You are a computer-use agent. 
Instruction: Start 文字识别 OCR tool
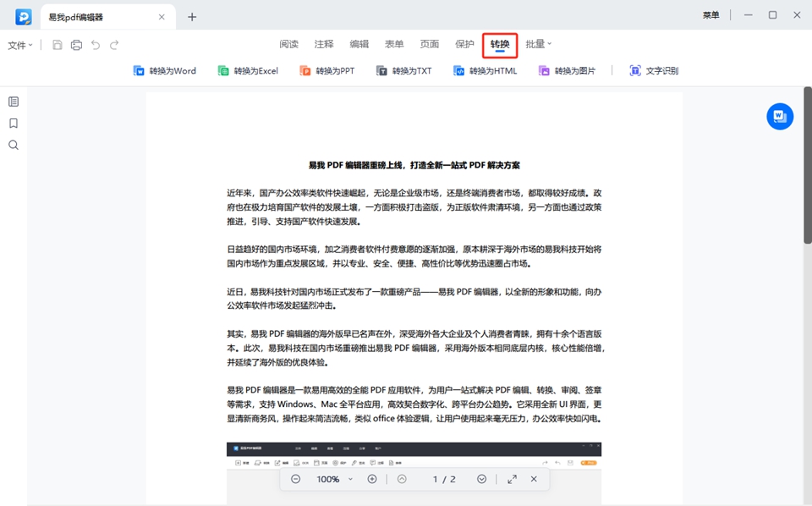tap(654, 71)
